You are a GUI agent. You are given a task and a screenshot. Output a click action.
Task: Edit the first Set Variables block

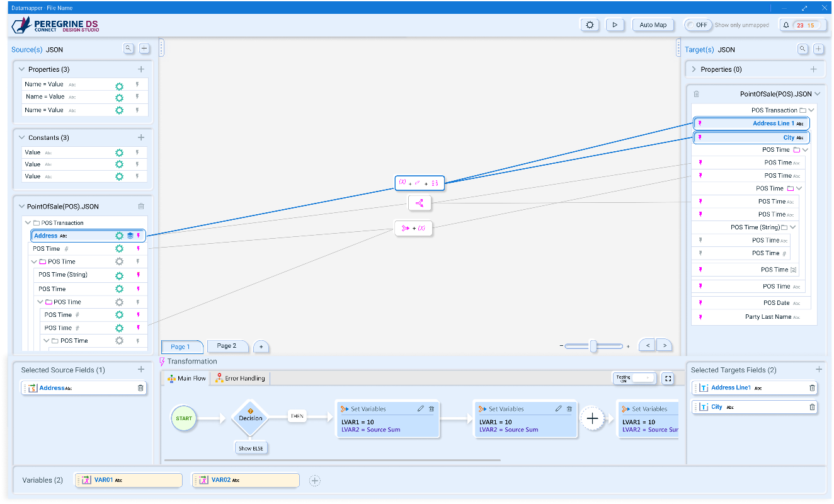point(421,409)
